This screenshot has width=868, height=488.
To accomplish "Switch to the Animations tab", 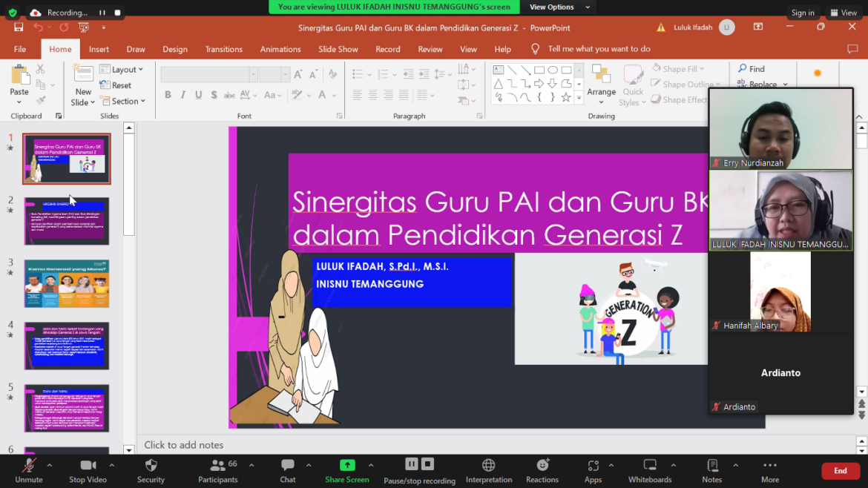I will [280, 49].
